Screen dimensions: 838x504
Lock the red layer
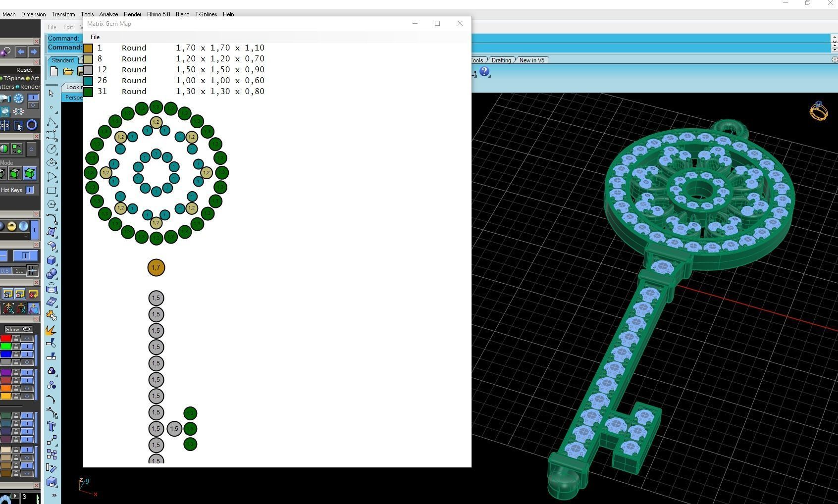click(x=16, y=339)
